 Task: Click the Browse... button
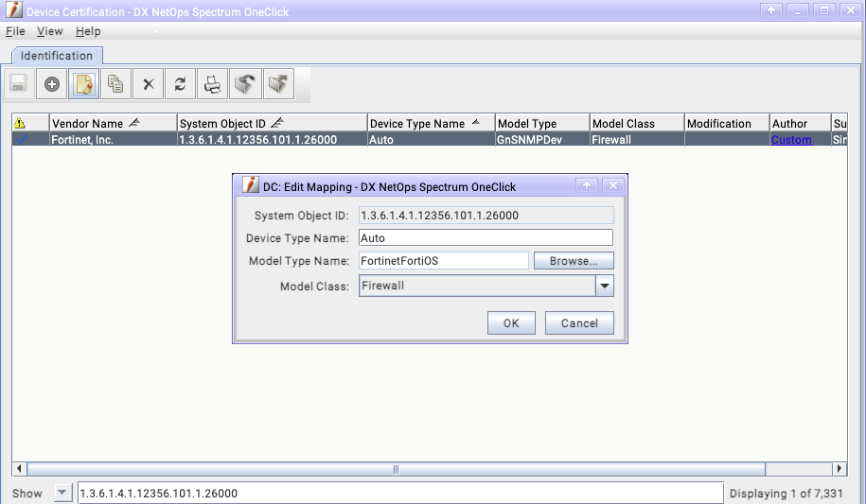point(574,261)
